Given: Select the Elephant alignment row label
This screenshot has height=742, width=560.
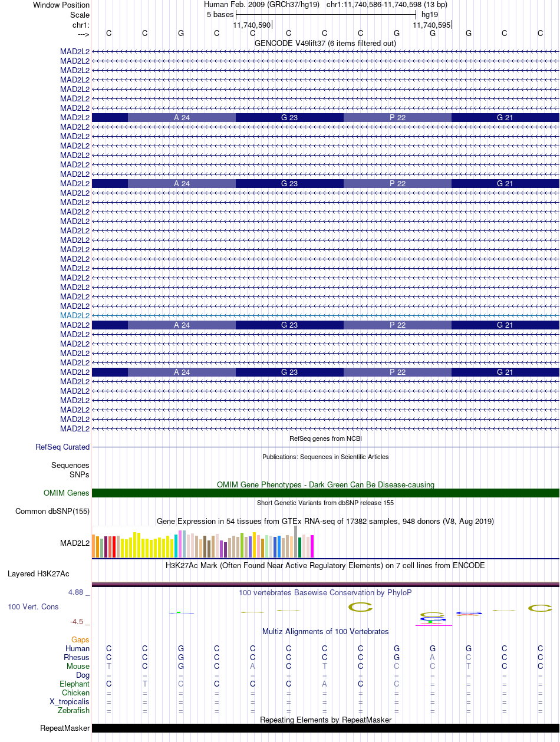Looking at the screenshot, I should (x=74, y=684).
